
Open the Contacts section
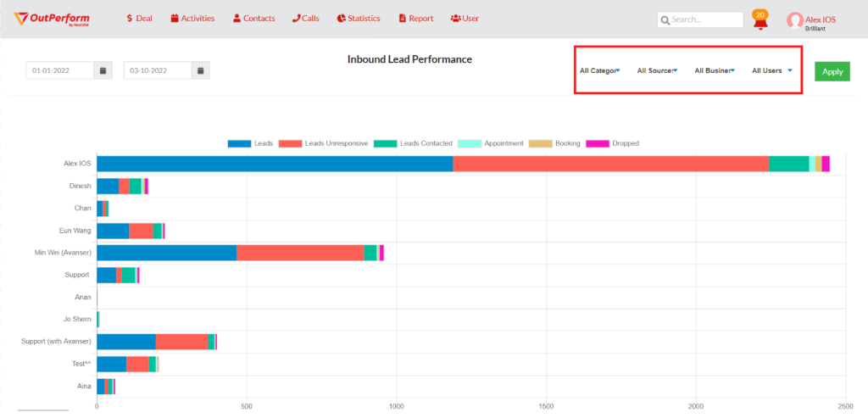(x=253, y=18)
